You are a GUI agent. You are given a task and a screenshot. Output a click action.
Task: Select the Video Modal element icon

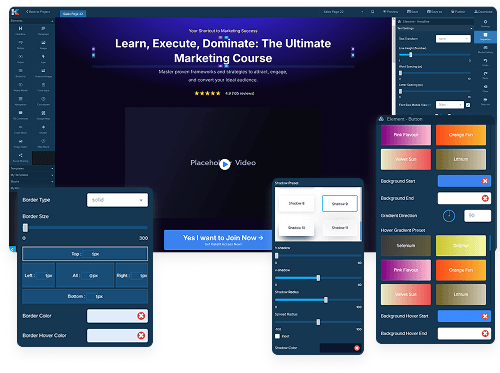[x=20, y=85]
